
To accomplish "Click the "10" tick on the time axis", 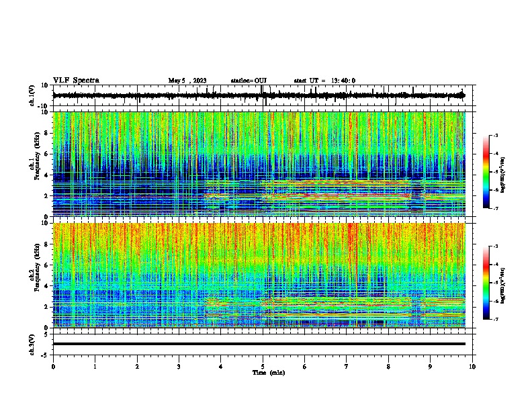I will click(472, 367).
